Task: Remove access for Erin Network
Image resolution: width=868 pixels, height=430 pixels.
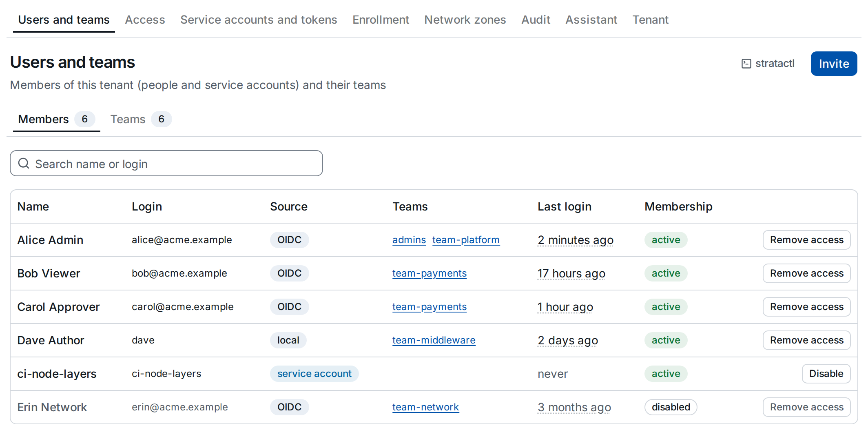Action: coord(806,407)
